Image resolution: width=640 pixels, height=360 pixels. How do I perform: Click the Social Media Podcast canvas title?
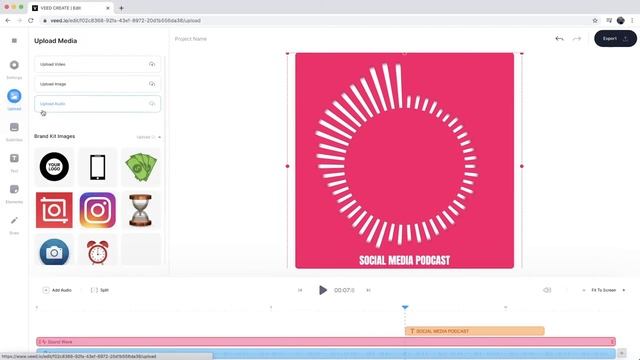pyautogui.click(x=404, y=260)
